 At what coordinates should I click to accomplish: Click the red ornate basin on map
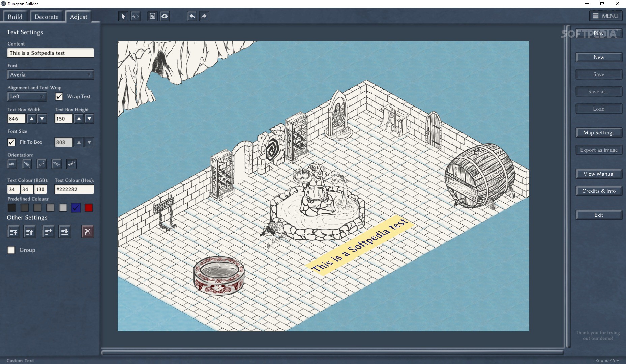tap(219, 275)
